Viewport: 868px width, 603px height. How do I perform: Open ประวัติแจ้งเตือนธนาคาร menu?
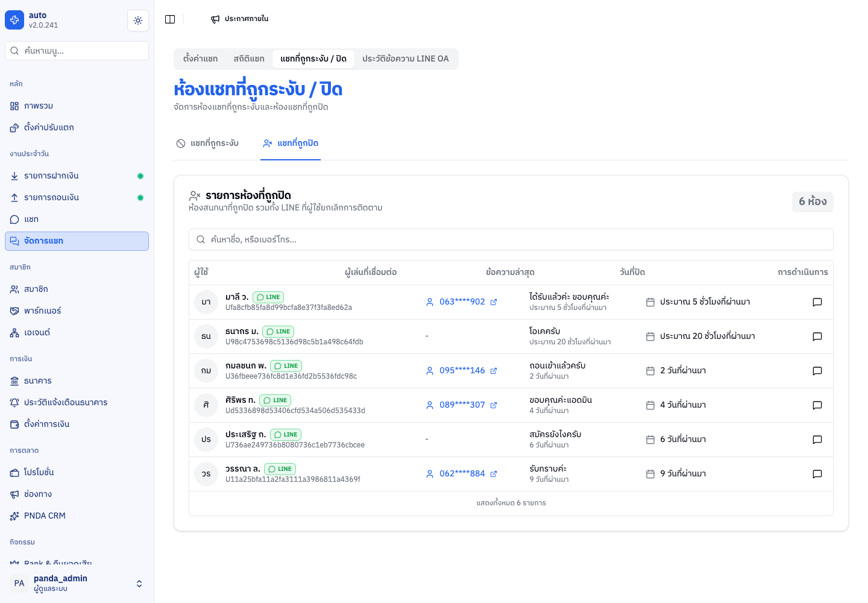[x=77, y=403]
